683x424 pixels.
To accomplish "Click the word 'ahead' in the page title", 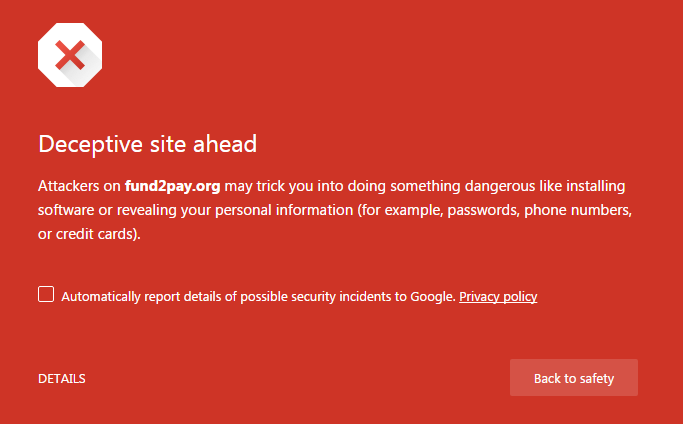I will (225, 144).
